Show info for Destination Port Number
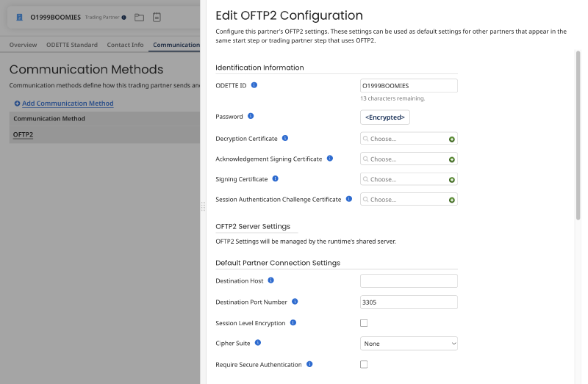 click(x=295, y=302)
